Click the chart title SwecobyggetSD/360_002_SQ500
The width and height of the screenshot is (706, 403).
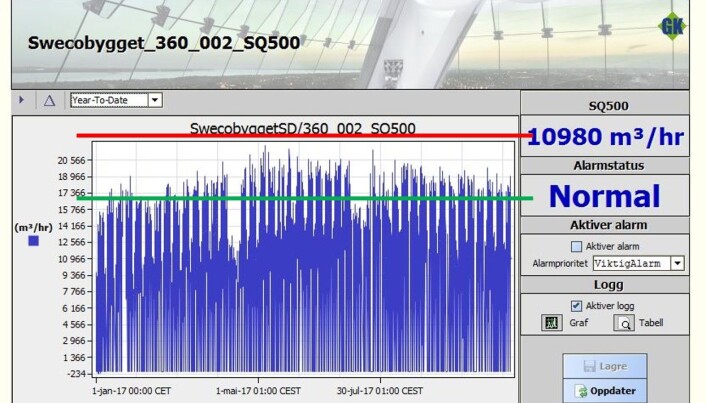[303, 128]
